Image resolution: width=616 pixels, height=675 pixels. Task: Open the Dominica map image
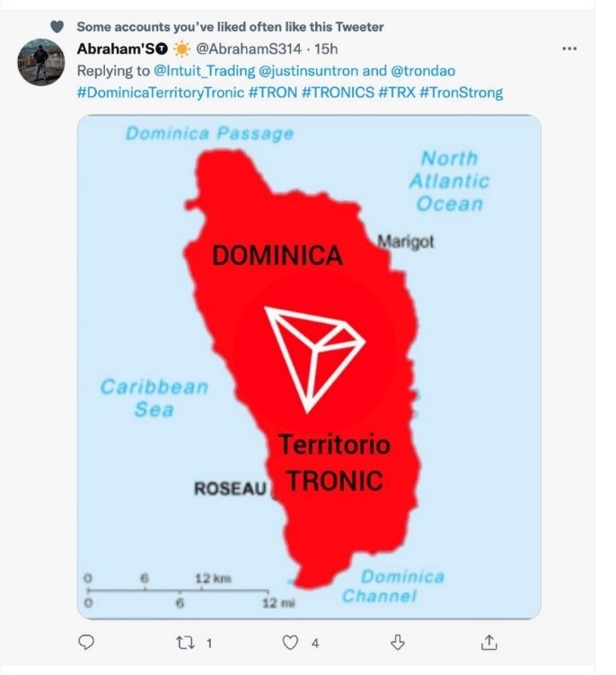(309, 368)
